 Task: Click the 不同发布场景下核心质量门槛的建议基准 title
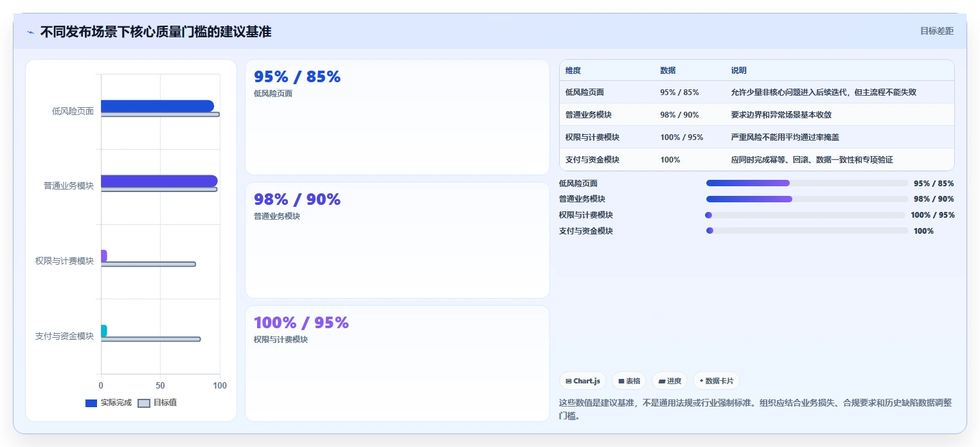pyautogui.click(x=156, y=31)
